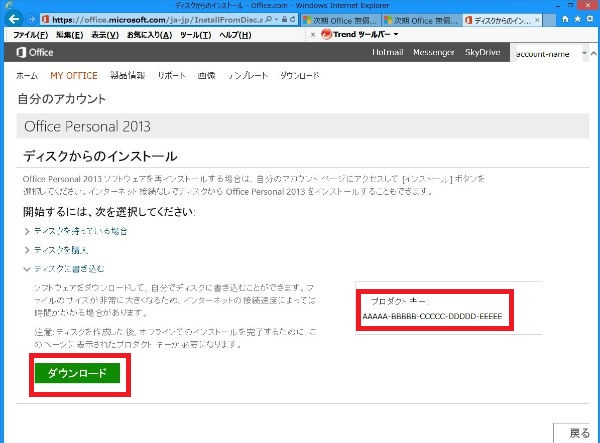600x443 pixels.
Task: Open the お気に入り(A) menu
Action: pyautogui.click(x=149, y=35)
